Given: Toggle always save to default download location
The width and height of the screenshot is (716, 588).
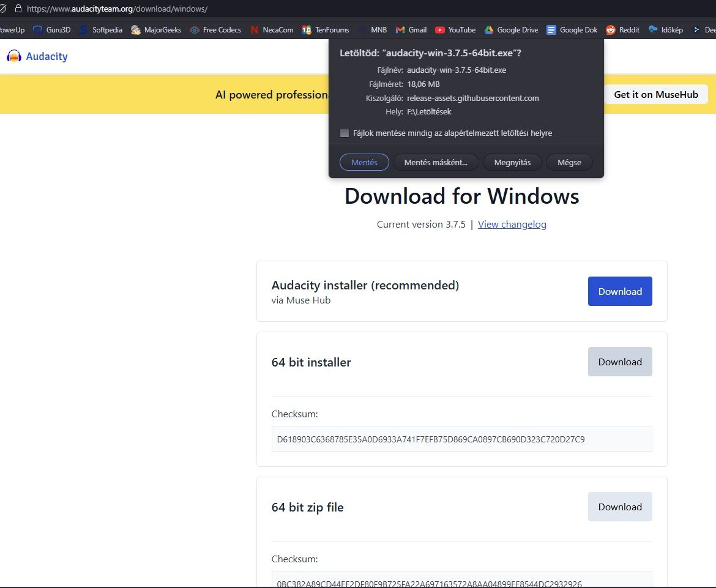Looking at the screenshot, I should tap(345, 133).
